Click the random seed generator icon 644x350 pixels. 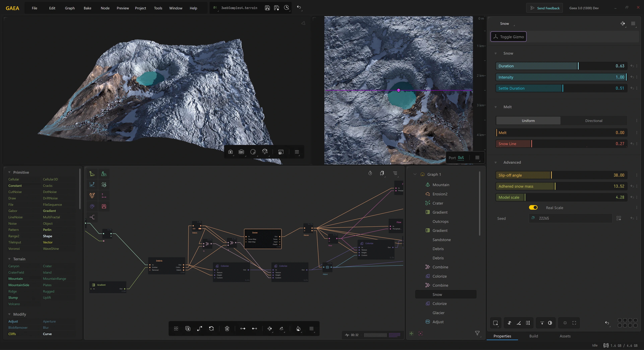619,218
